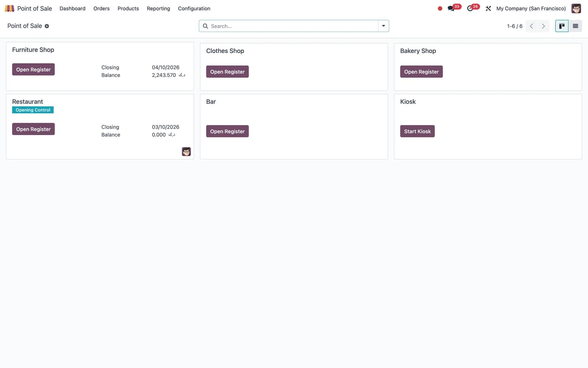Click the 1-6 / 6 pager counter
Image resolution: width=588 pixels, height=368 pixels.
pyautogui.click(x=514, y=26)
